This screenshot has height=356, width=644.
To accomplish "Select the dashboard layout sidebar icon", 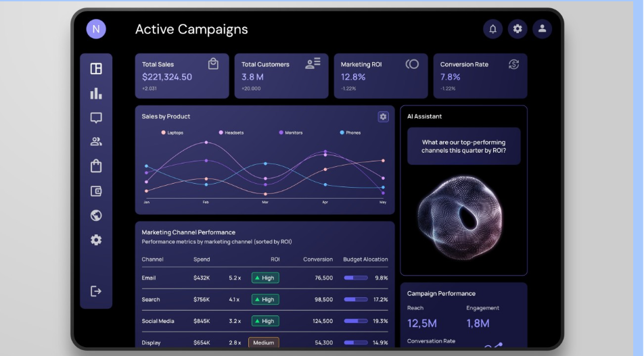I will (x=96, y=68).
